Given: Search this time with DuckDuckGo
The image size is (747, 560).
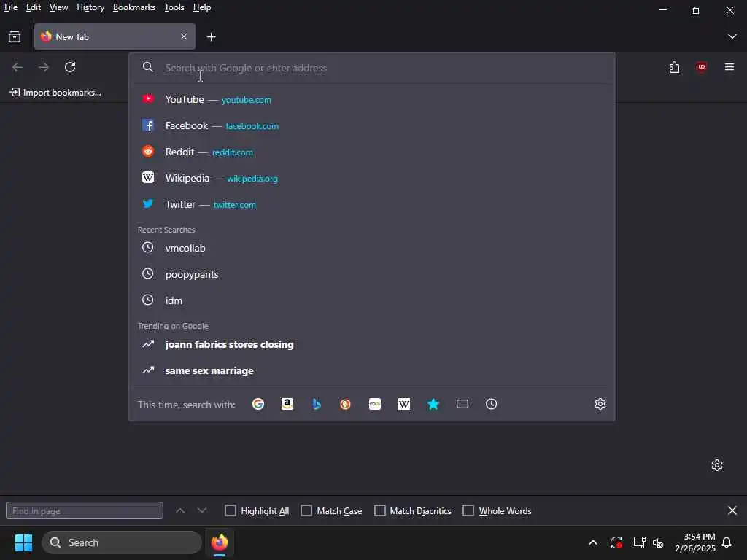Looking at the screenshot, I should click(x=345, y=404).
